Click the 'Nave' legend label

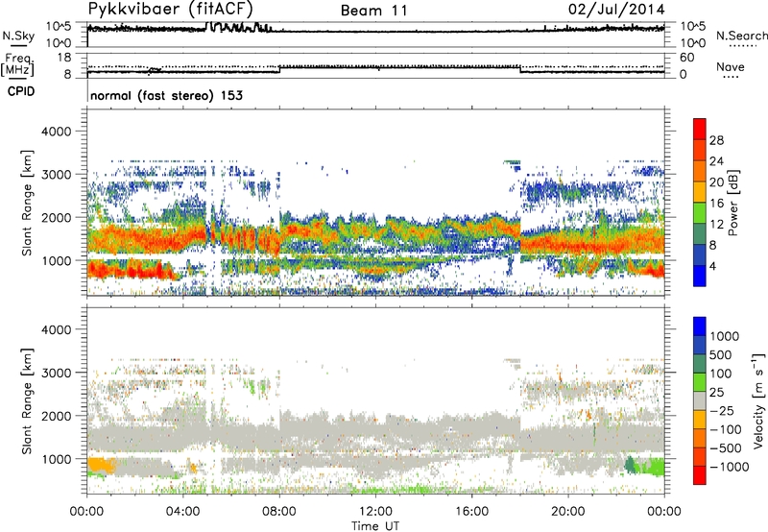731,67
